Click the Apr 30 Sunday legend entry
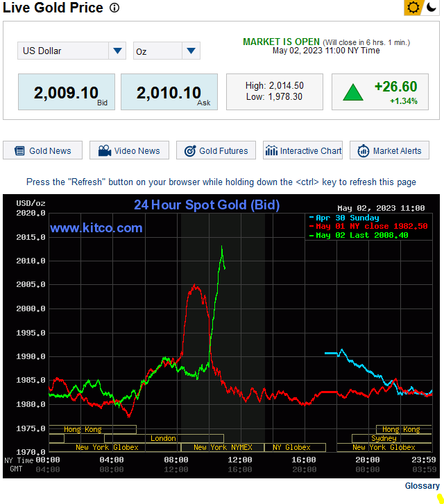This screenshot has height=504, width=444. (x=344, y=218)
